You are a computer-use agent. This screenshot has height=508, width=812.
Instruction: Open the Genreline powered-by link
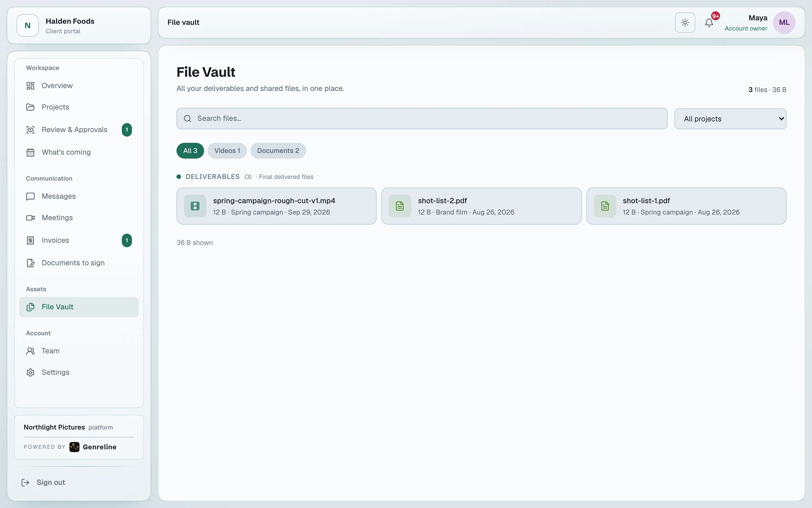pyautogui.click(x=93, y=447)
